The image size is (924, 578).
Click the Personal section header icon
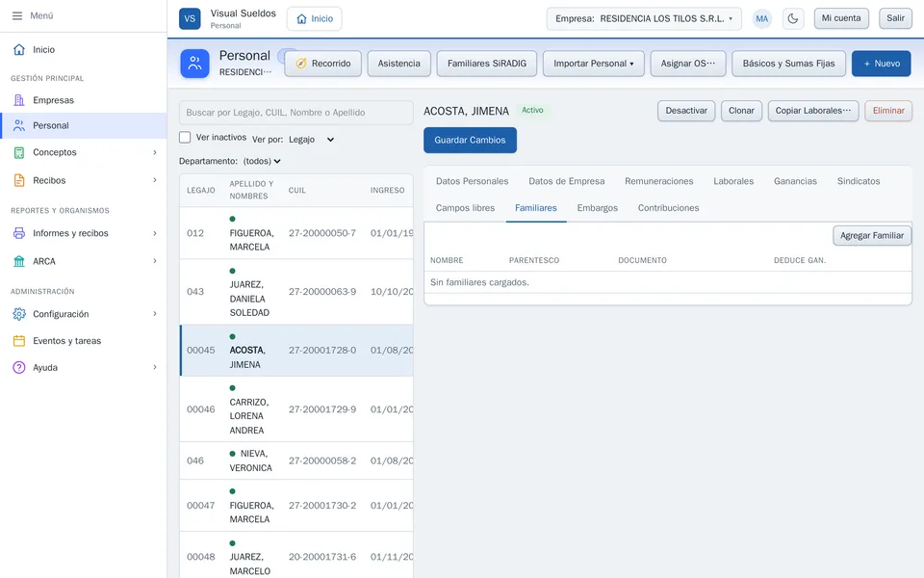coord(195,64)
